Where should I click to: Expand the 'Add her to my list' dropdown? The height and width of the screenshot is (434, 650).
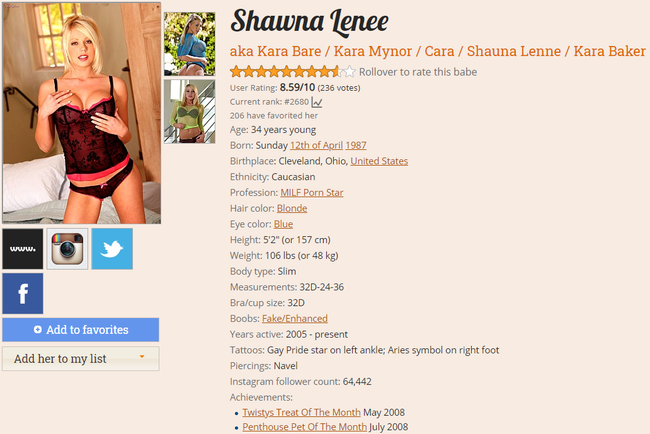[81, 359]
